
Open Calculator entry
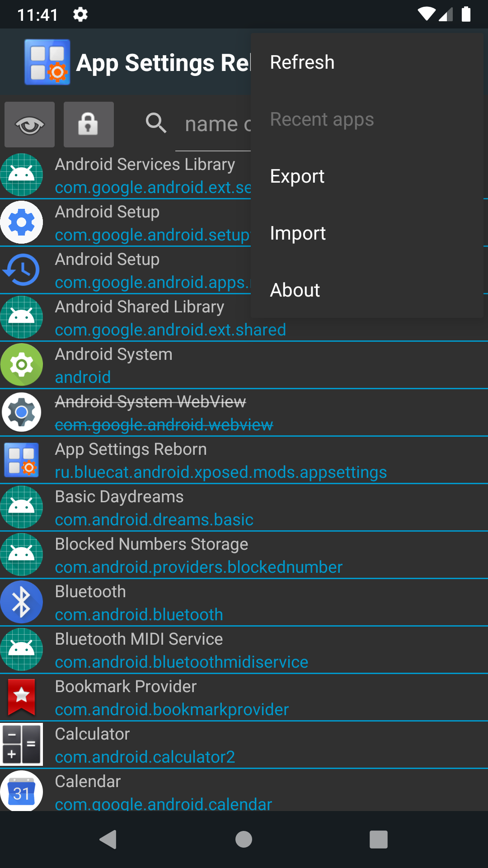244,745
